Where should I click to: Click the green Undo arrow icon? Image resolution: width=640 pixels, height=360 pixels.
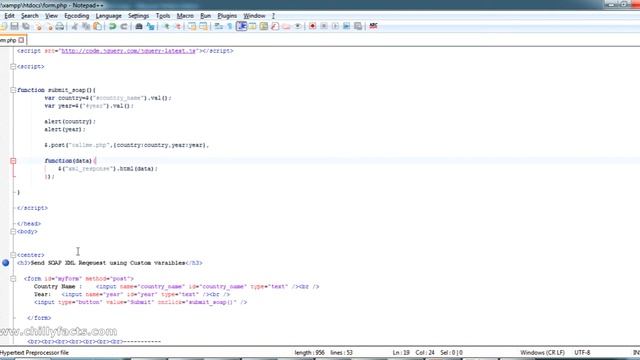pyautogui.click(x=112, y=27)
